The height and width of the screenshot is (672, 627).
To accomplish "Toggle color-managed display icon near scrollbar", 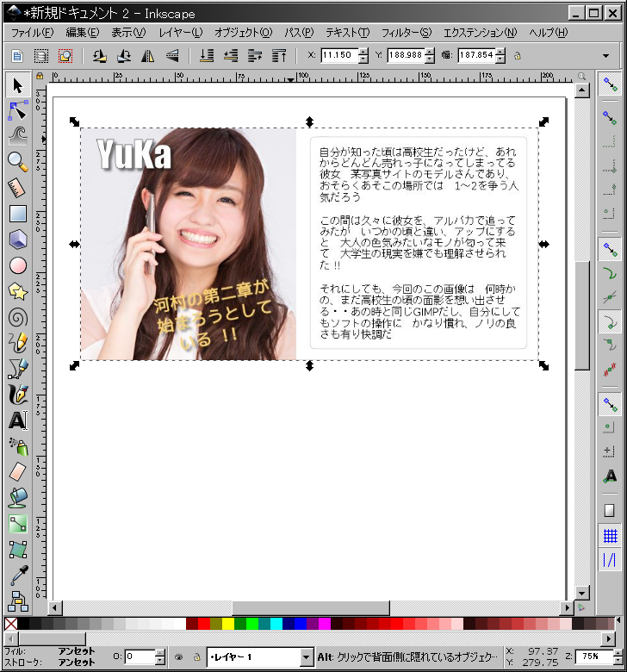I will point(581,607).
